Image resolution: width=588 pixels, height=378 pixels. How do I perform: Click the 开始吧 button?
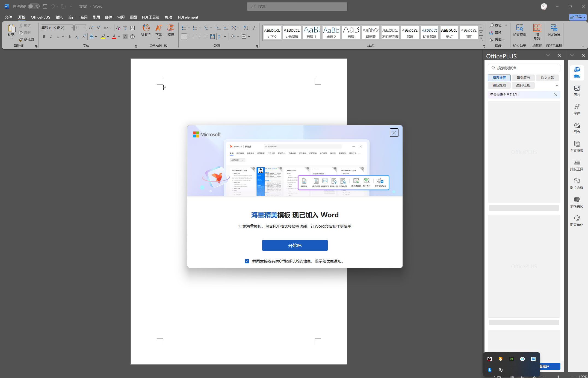point(295,245)
